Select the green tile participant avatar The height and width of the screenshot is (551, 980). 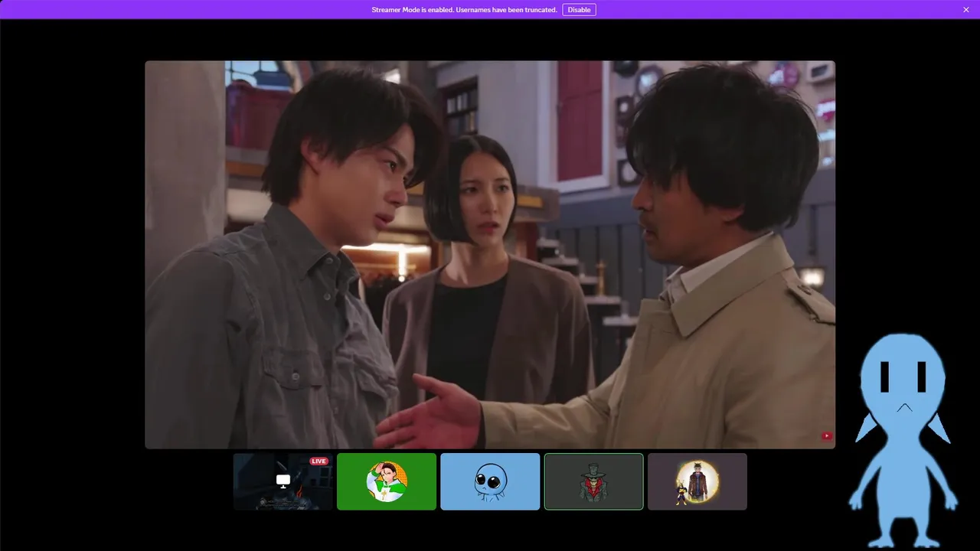click(x=387, y=481)
